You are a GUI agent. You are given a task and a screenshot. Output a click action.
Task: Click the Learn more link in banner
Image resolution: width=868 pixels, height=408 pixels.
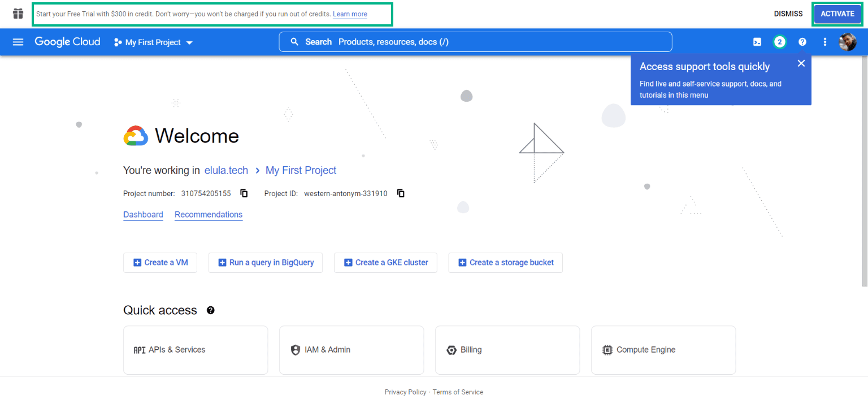[x=350, y=14]
